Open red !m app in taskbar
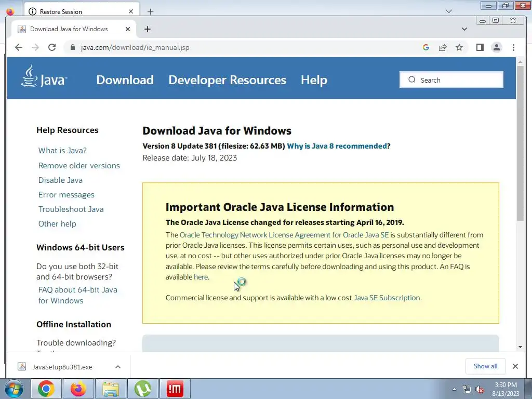Image resolution: width=532 pixels, height=399 pixels. coord(175,389)
